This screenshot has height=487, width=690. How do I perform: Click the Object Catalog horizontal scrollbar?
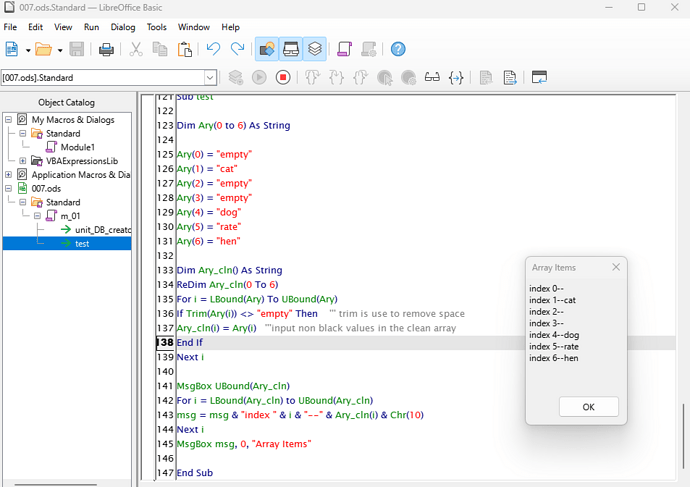click(x=55, y=484)
